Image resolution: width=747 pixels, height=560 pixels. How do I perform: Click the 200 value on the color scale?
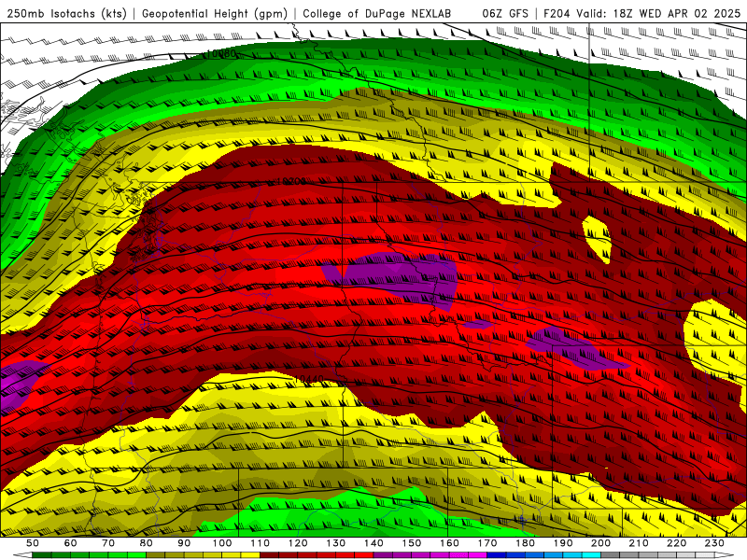(600, 543)
